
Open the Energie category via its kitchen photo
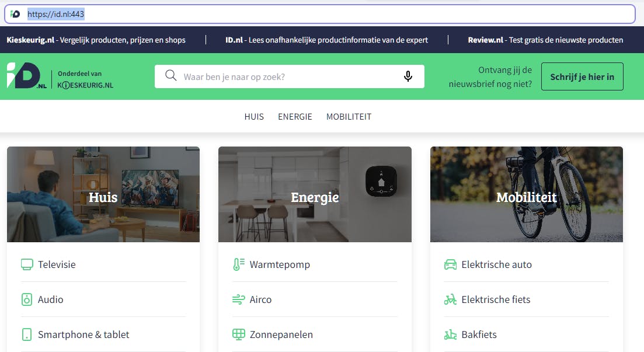[x=315, y=194]
